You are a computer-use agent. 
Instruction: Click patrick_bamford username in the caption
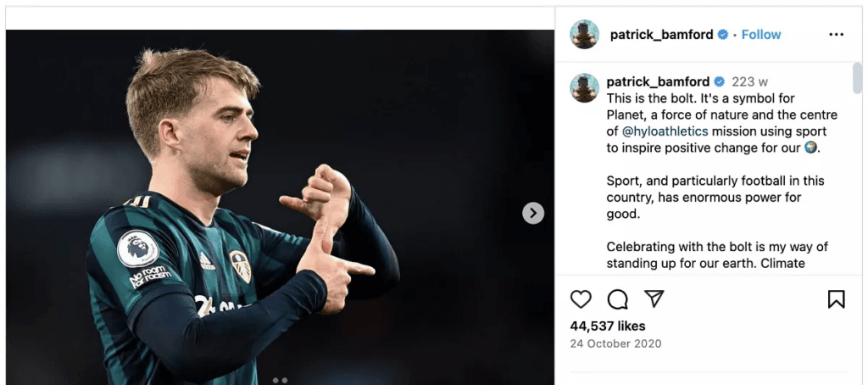click(658, 82)
